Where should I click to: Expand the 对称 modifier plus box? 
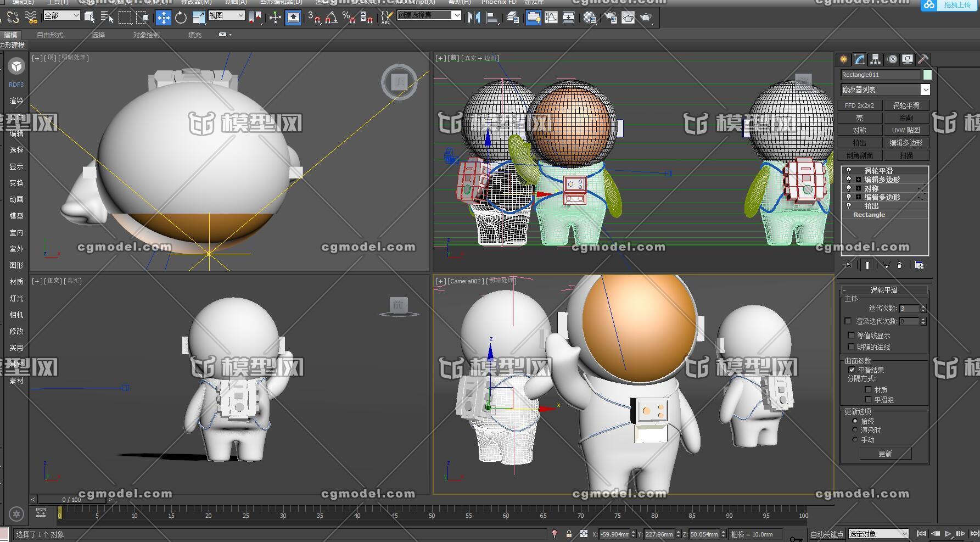858,188
